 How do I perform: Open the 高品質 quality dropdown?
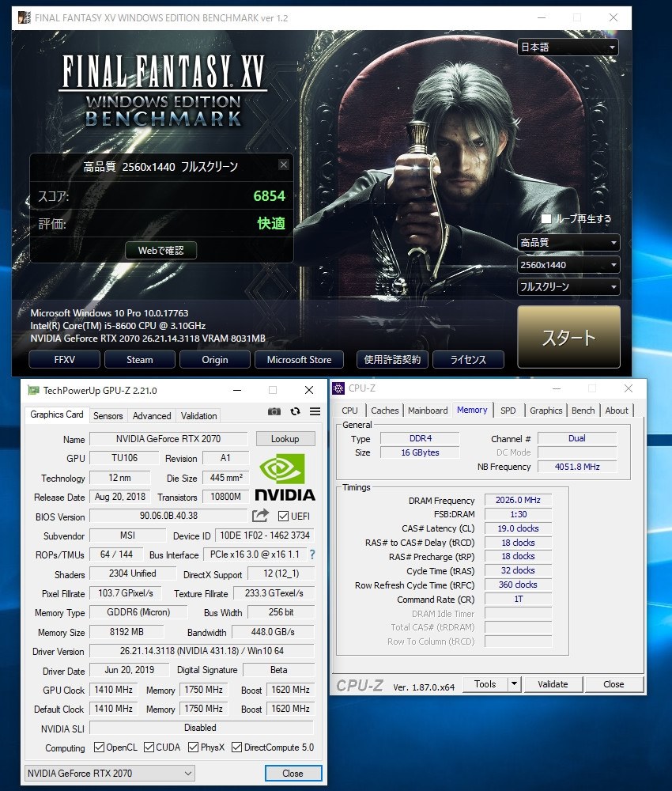point(568,243)
